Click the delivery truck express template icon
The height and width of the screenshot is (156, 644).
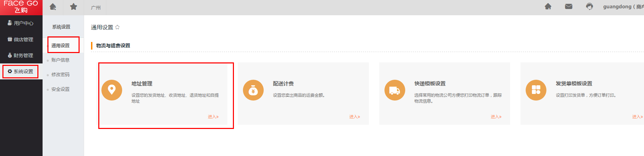394,90
